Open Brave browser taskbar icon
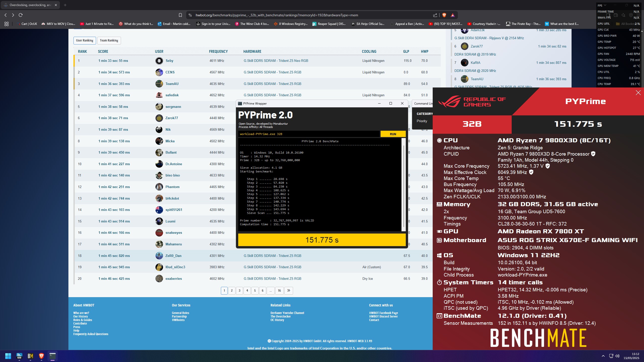The width and height of the screenshot is (644, 362). coord(42,356)
